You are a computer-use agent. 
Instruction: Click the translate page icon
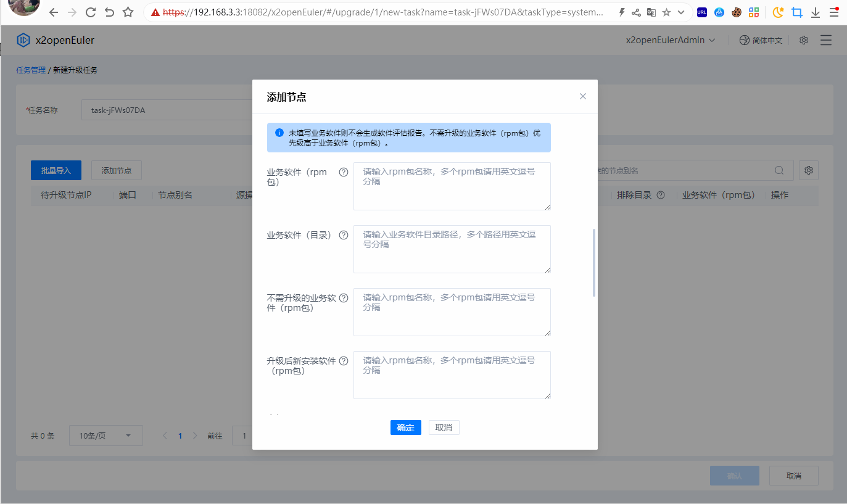coord(651,12)
